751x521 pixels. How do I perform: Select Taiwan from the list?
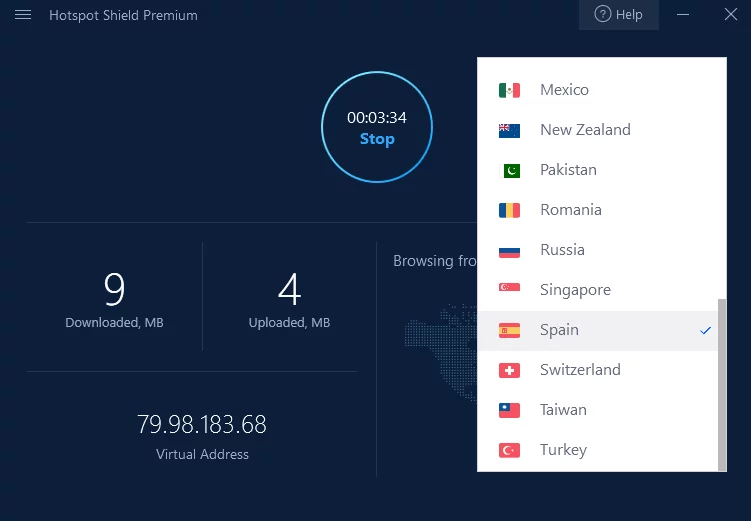(598, 410)
